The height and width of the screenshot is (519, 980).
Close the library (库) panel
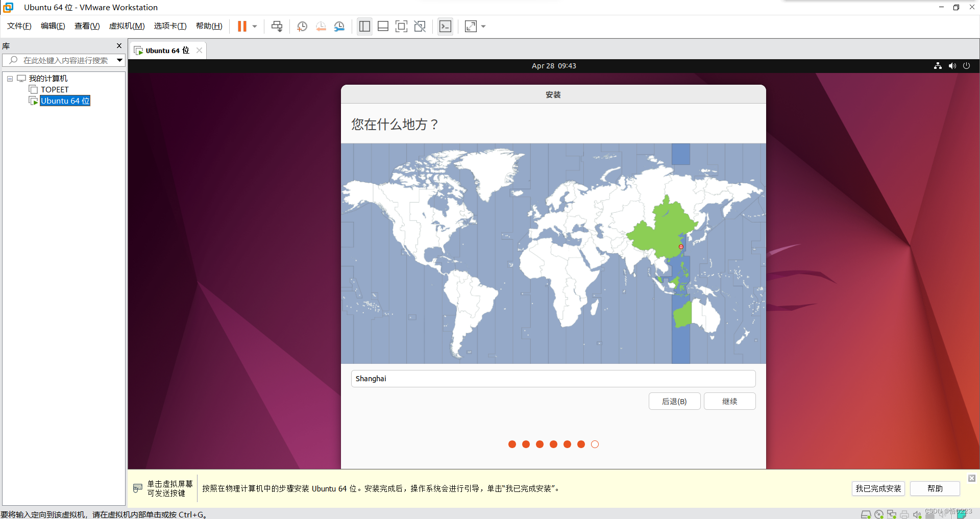(x=119, y=46)
